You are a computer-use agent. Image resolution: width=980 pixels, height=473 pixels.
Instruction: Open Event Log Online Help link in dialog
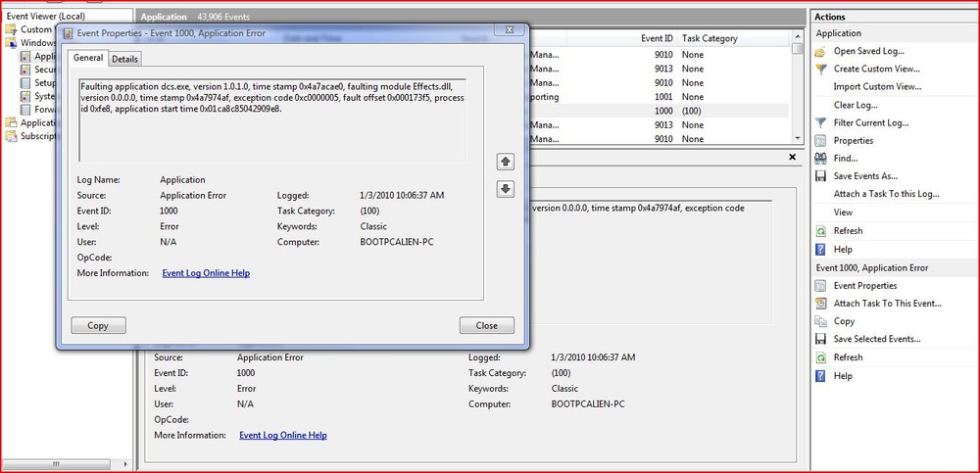[x=206, y=273]
